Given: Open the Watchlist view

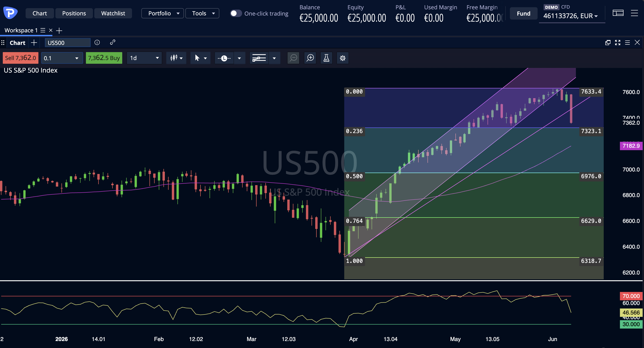Looking at the screenshot, I should tap(113, 13).
